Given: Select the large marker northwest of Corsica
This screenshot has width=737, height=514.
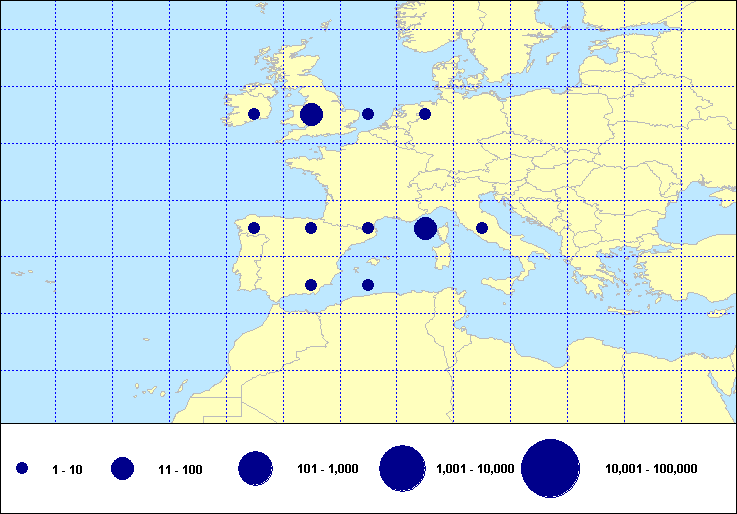Looking at the screenshot, I should coord(425,228).
